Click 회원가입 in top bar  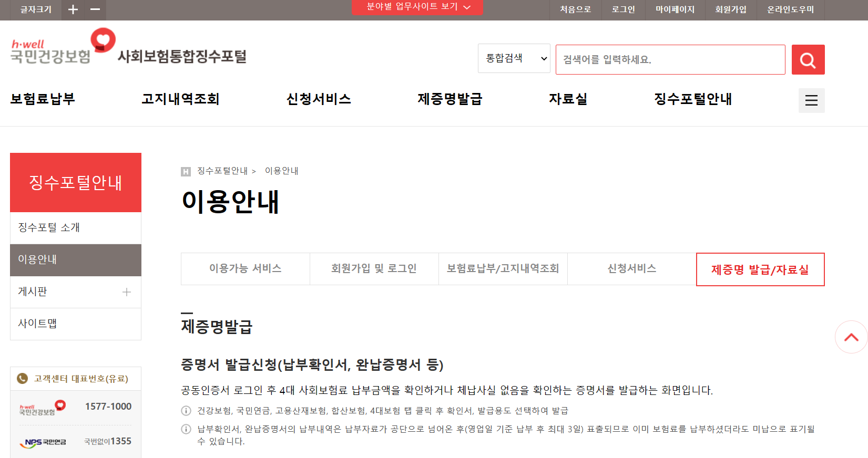731,9
